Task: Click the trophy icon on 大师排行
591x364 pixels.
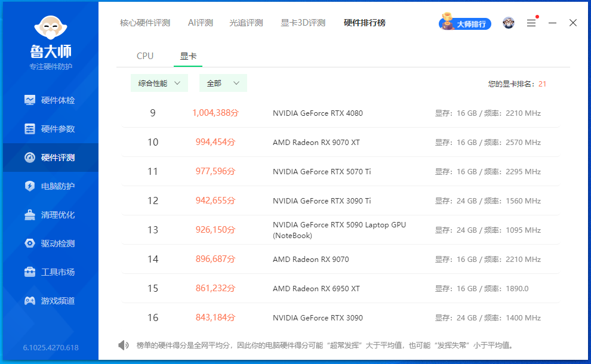Action: tap(447, 21)
